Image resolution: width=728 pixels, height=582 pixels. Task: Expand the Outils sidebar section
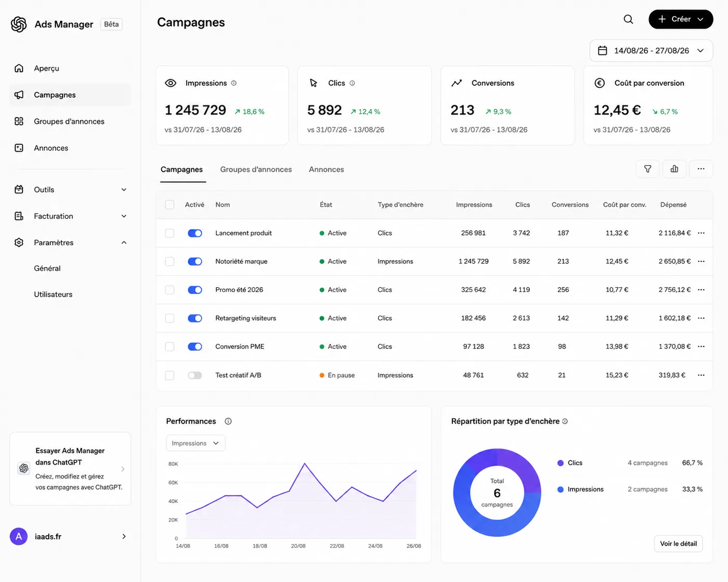tap(70, 190)
